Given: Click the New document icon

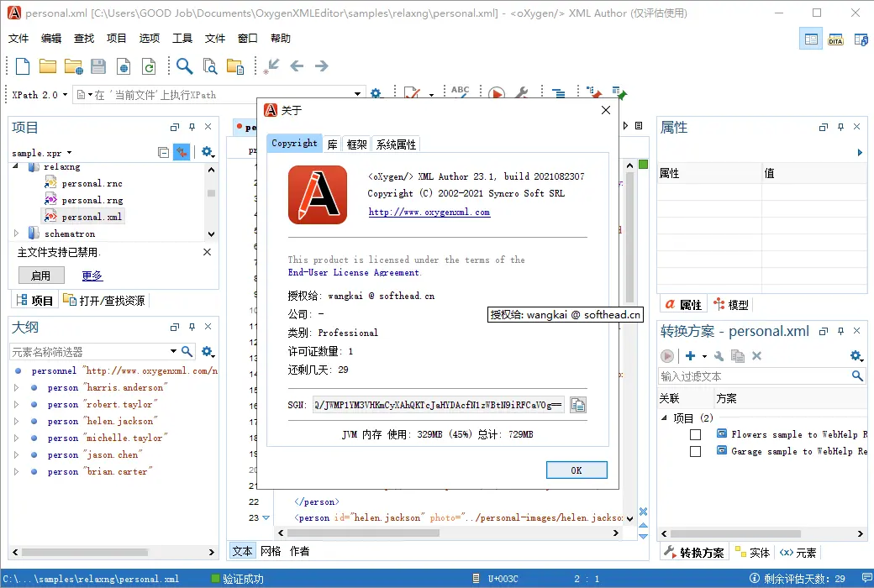Looking at the screenshot, I should point(23,66).
